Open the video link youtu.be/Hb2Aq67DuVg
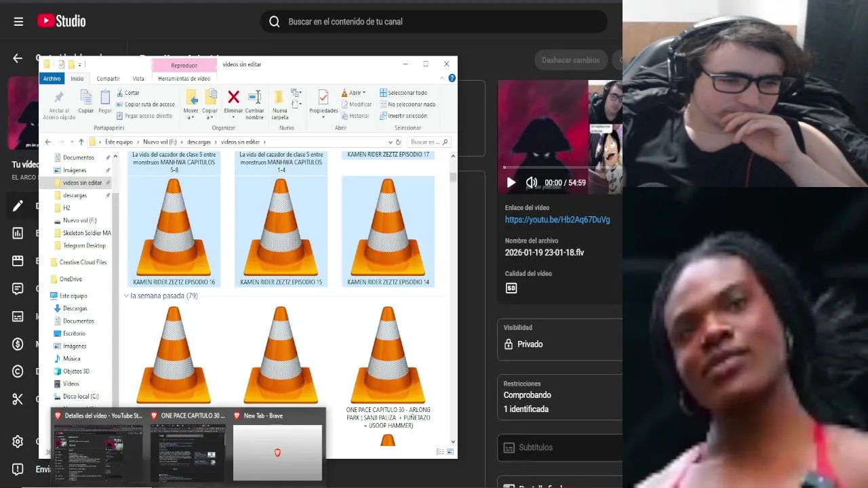This screenshot has height=488, width=868. (x=557, y=220)
